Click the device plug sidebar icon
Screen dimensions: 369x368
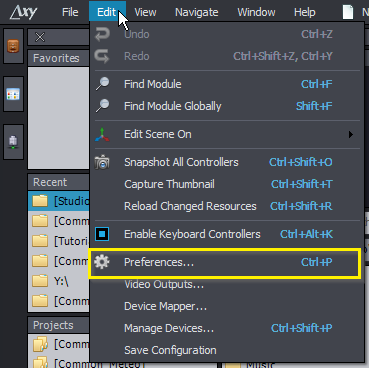click(x=13, y=142)
